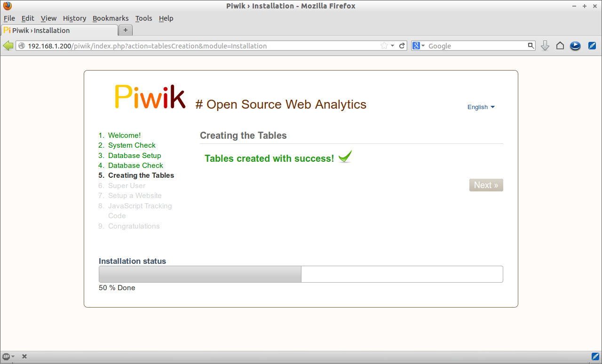Reload the page
Screen dimensions: 602x364
tap(402, 46)
